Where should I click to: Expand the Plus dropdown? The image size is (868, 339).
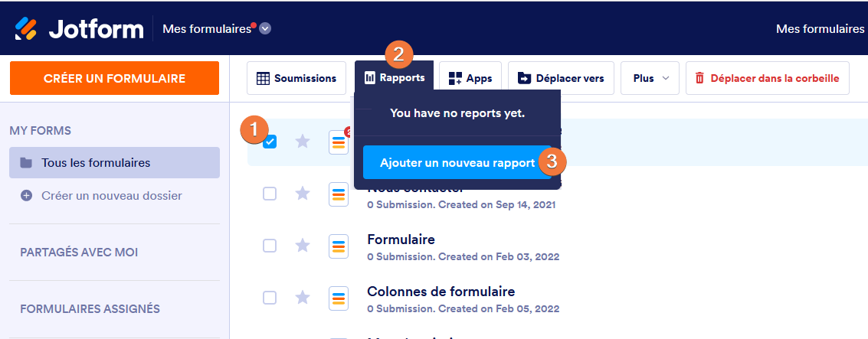651,78
